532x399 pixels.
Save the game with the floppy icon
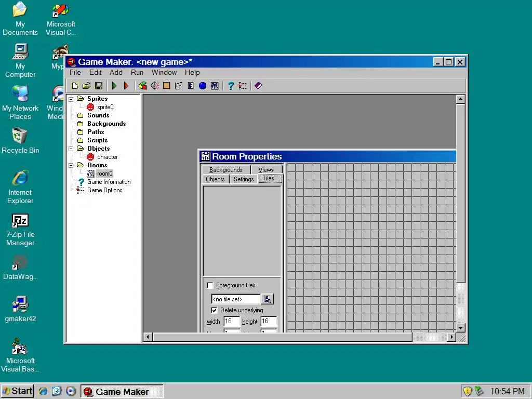[99, 86]
